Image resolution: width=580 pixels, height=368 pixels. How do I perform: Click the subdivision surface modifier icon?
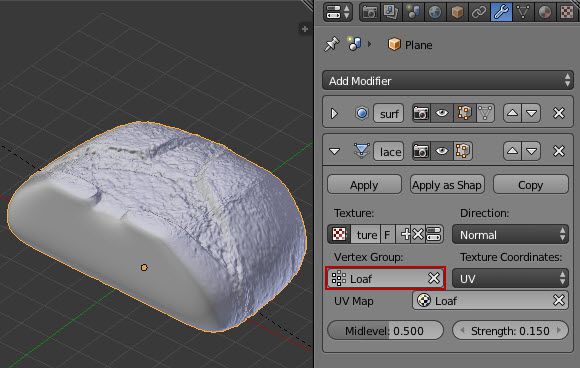pyautogui.click(x=361, y=113)
